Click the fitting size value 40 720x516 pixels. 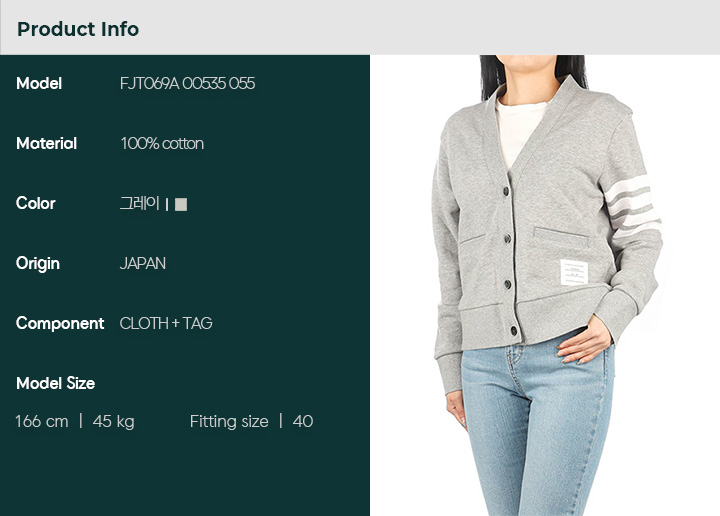pos(303,421)
